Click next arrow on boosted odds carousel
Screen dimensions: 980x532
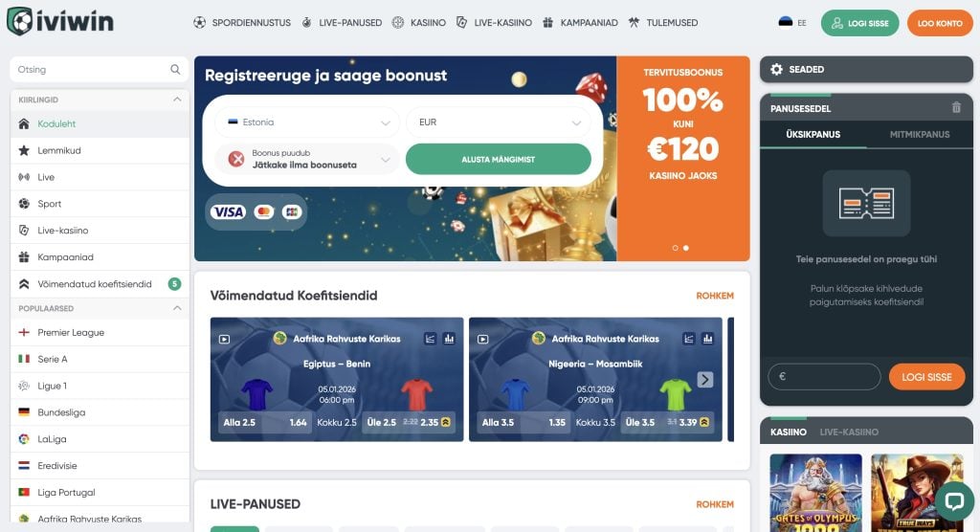(x=705, y=380)
